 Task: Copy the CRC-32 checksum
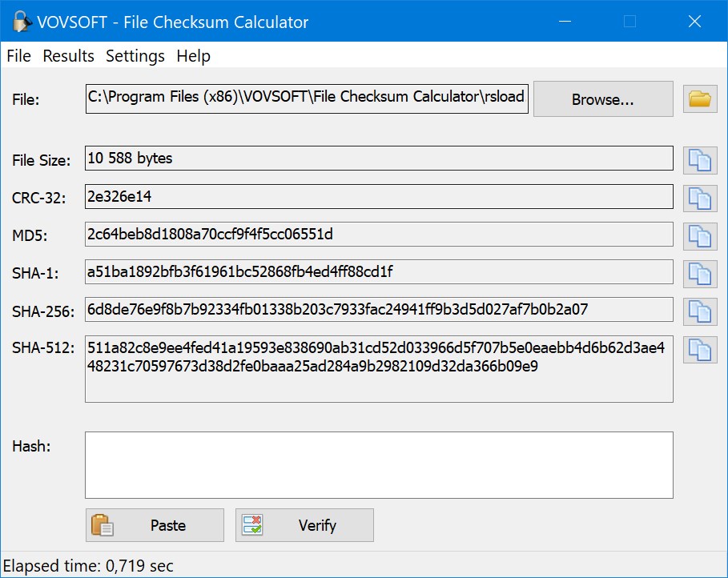tap(700, 199)
